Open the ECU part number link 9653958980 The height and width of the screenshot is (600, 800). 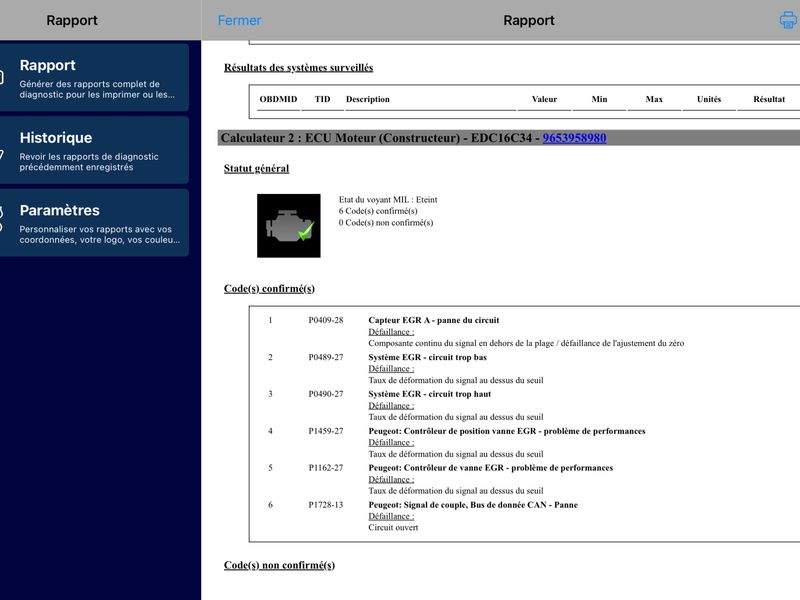574,138
